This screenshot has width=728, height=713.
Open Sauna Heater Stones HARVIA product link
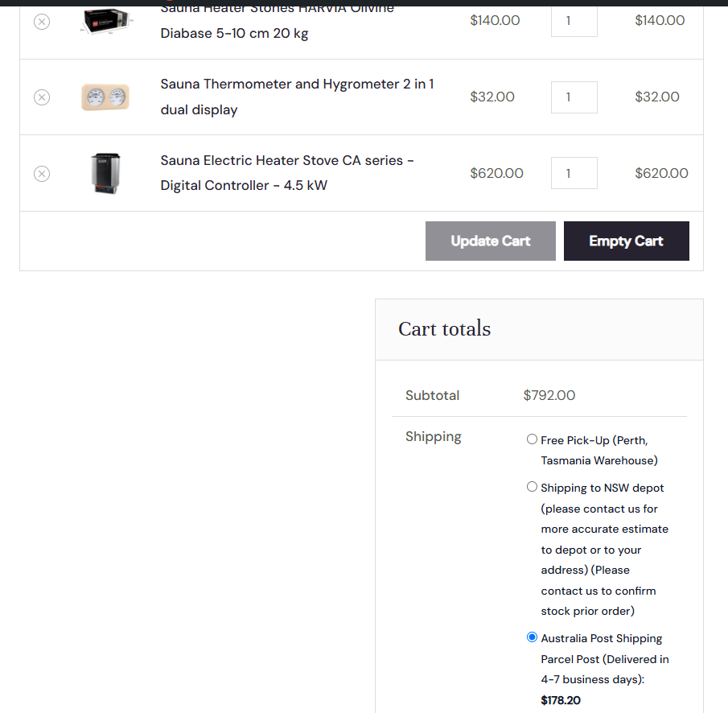pyautogui.click(x=278, y=21)
